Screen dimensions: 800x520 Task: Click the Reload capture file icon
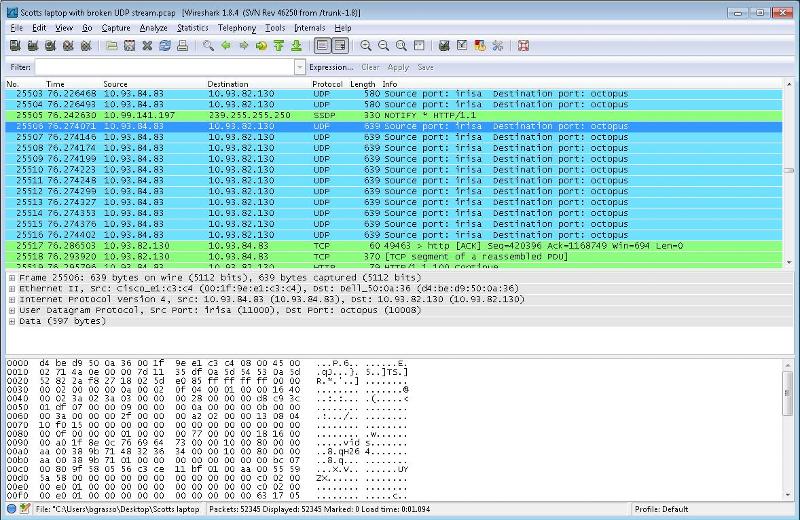165,46
